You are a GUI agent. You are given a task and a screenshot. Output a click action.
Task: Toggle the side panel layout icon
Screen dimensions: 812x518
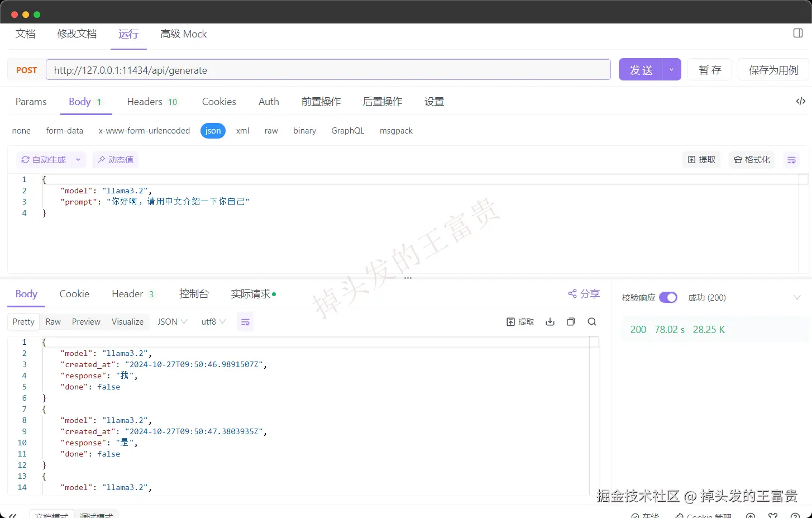[798, 33]
